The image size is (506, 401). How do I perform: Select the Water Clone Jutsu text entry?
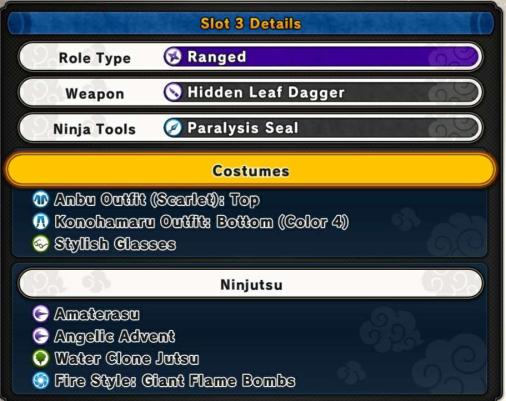127,358
